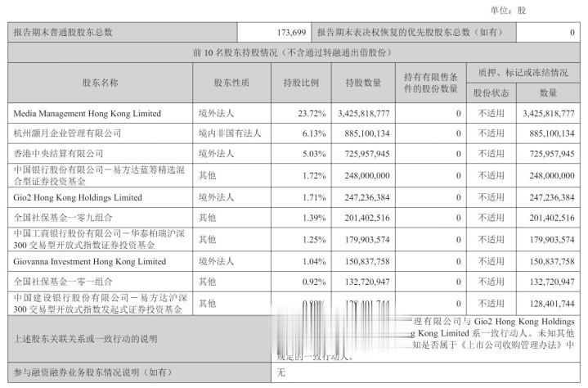This screenshot has height=388, width=588.
Task: Click 132,720,947 in the 持股数量 column
Action: click(367, 282)
